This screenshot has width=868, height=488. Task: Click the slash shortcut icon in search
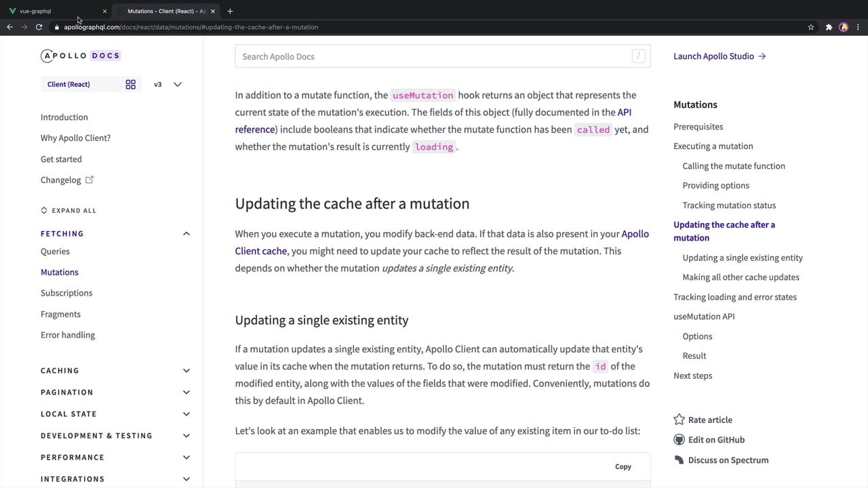click(638, 56)
